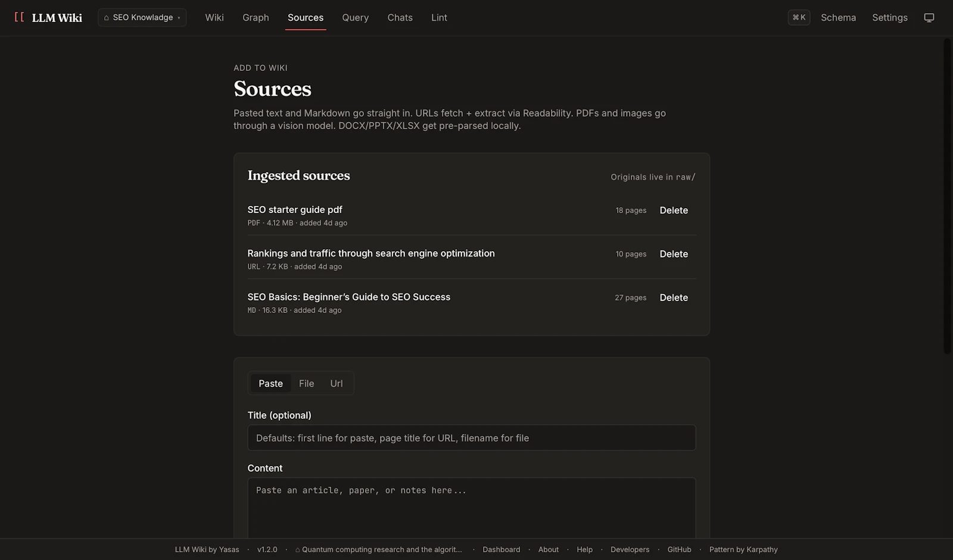Click the 10 pages count

coord(631,254)
